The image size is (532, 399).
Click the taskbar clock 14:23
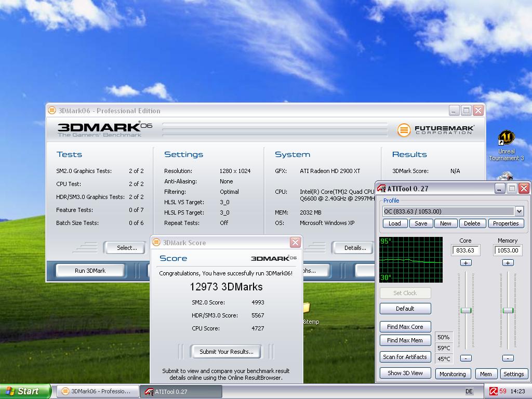coord(517,391)
